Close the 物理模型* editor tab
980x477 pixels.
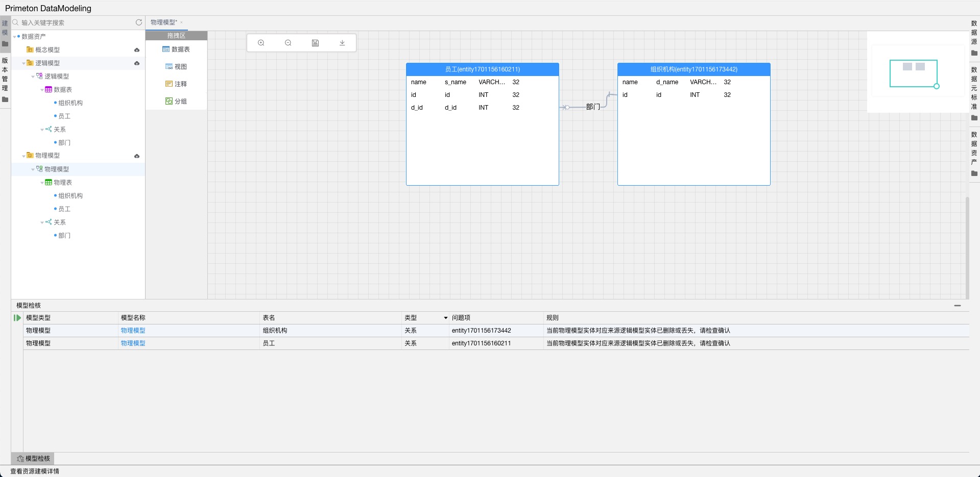tap(181, 22)
